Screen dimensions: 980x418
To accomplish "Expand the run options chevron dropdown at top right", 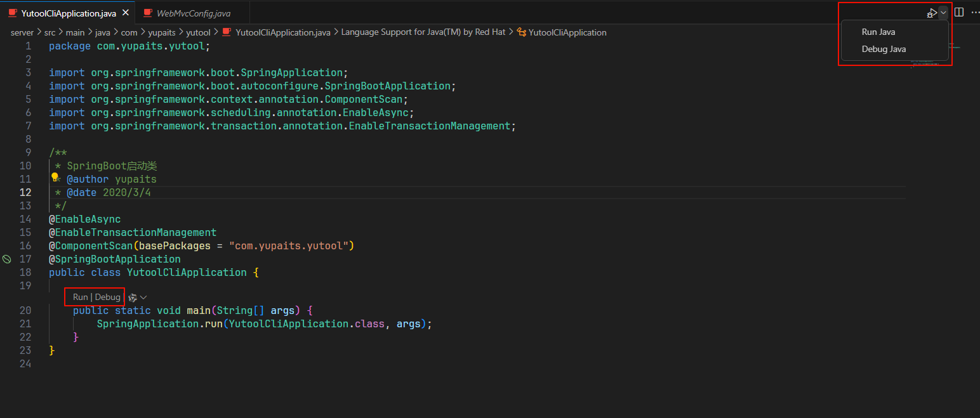I will [x=943, y=12].
